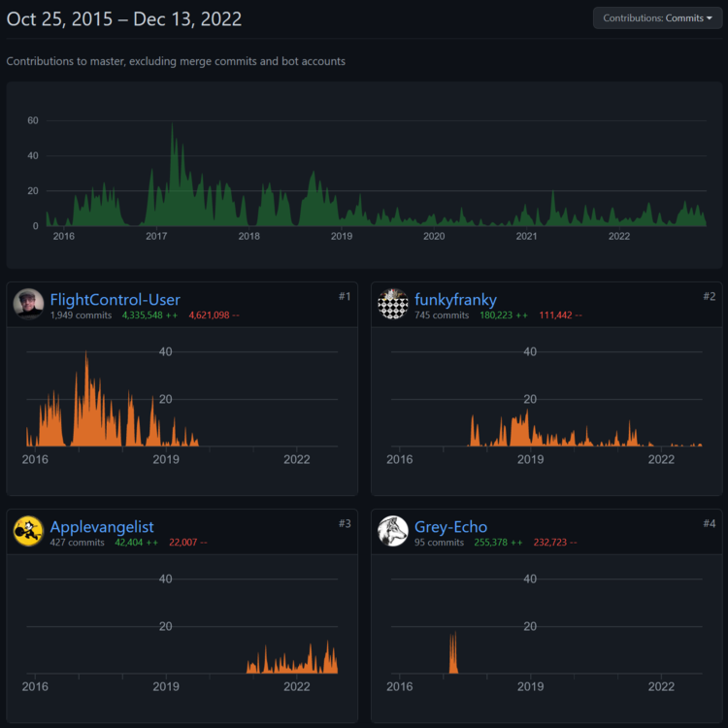This screenshot has height=728, width=728.
Task: Open the FlightControl-User profile link
Action: coord(116,300)
